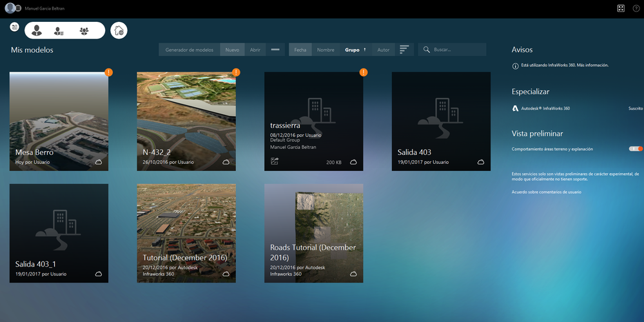Click the minus button next to Abrir

[275, 50]
